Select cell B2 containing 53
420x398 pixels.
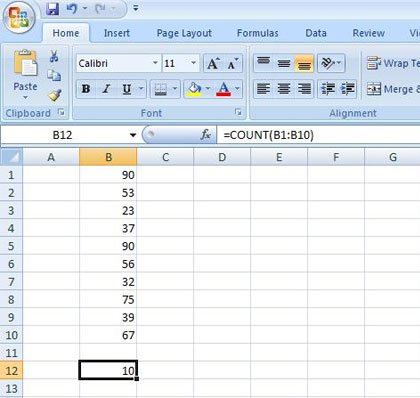point(108,193)
